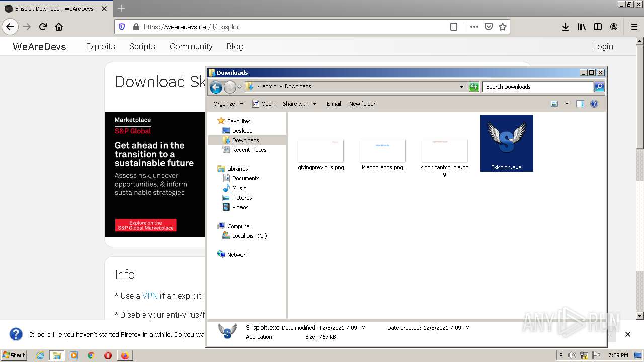Select Local Disk (C:)

pyautogui.click(x=250, y=236)
